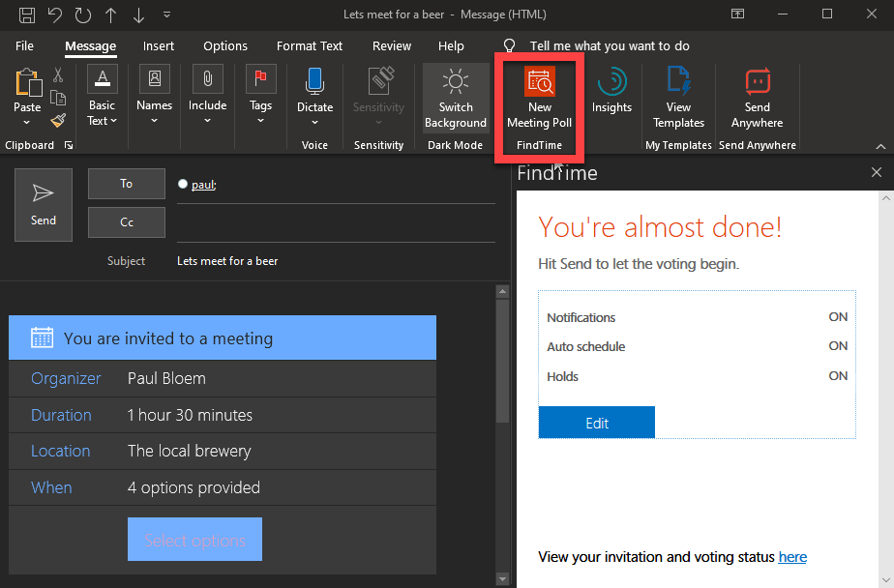
Task: Switch to the Insert tab
Action: click(159, 46)
